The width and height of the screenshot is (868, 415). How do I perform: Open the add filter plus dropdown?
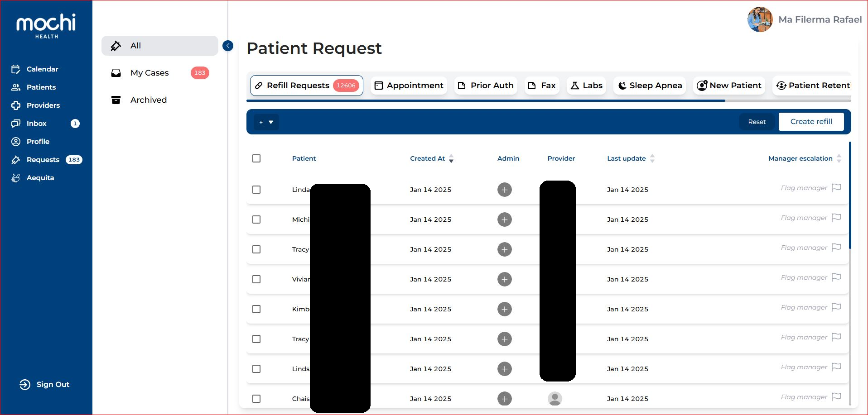(266, 122)
